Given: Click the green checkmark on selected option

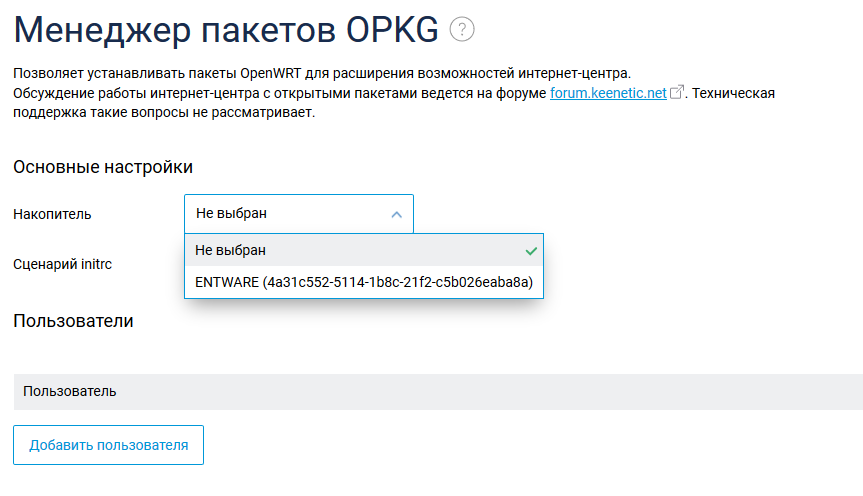Looking at the screenshot, I should (531, 251).
